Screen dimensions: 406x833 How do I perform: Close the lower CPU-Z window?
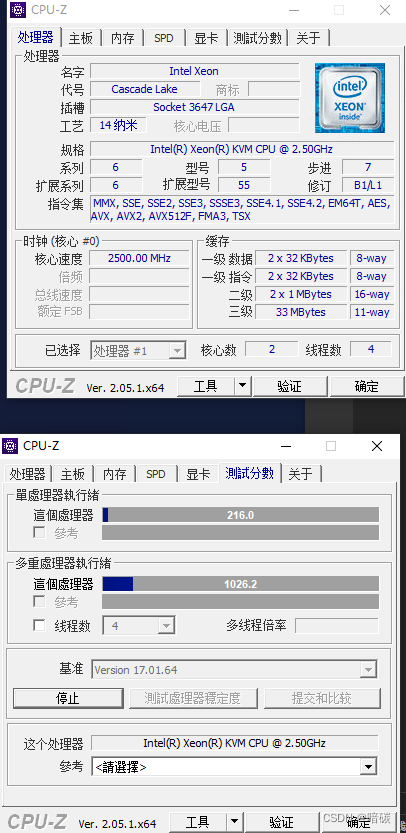[x=377, y=446]
